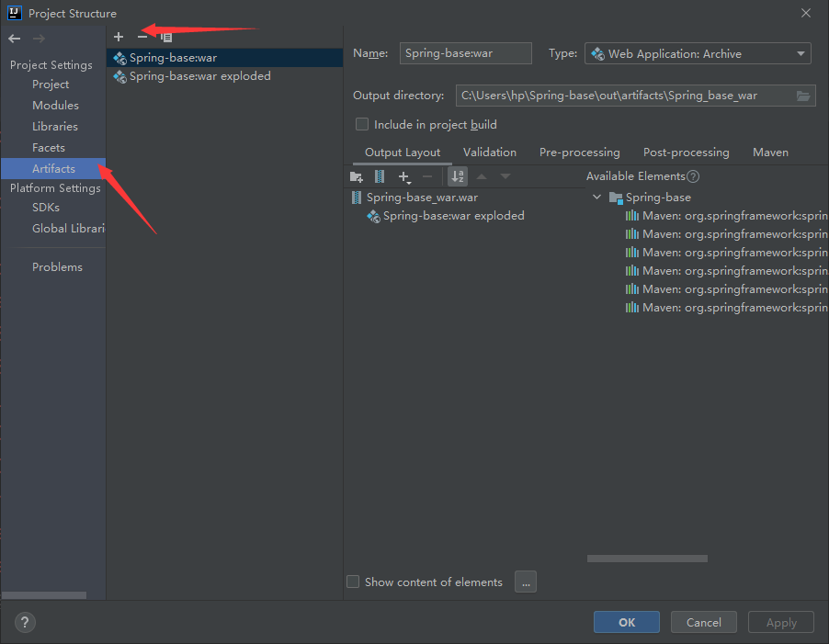Copy the selected artifact
829x644 pixels.
click(165, 36)
